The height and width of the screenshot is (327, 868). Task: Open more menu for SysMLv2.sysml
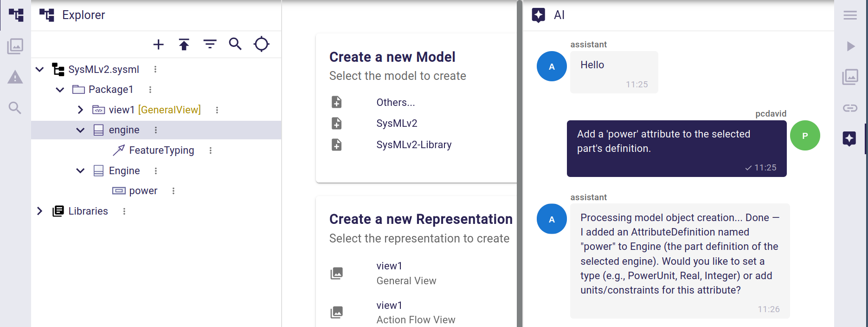(155, 69)
